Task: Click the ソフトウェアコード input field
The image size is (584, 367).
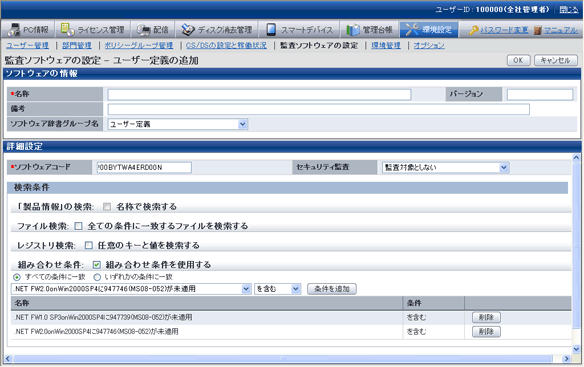Action: 144,167
